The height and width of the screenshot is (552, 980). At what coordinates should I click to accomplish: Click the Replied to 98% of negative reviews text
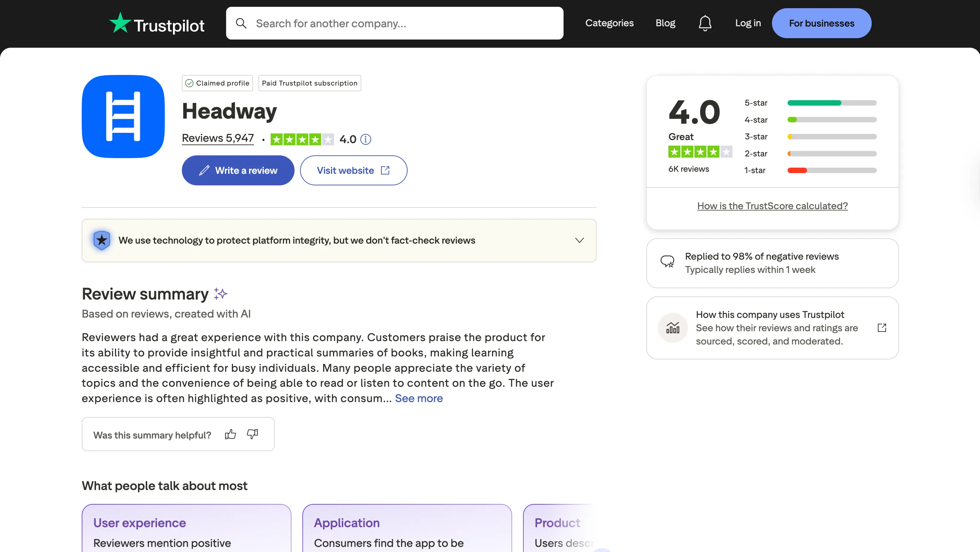(x=762, y=256)
